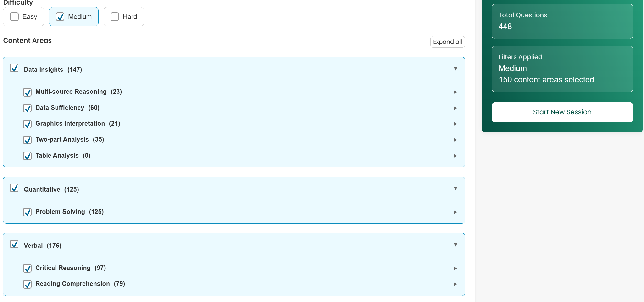Uncheck Table Analysis checkbox

point(27,156)
